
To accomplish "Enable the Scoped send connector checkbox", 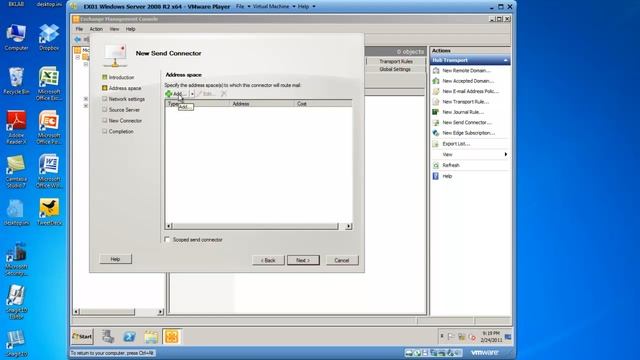I will point(167,240).
